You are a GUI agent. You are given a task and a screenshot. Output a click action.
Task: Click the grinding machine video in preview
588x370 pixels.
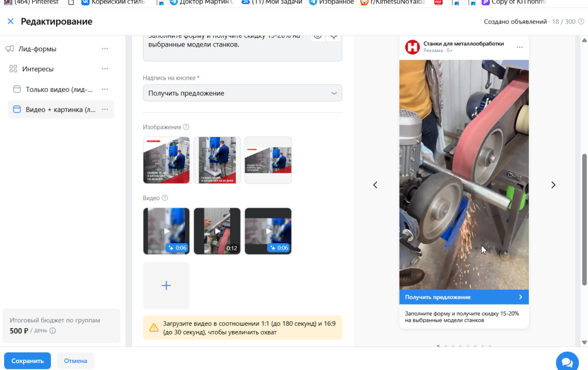[x=464, y=174]
